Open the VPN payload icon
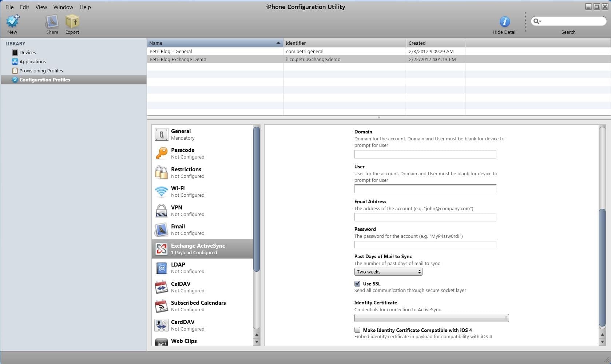Screen dimensions: 611x364 click(x=161, y=211)
